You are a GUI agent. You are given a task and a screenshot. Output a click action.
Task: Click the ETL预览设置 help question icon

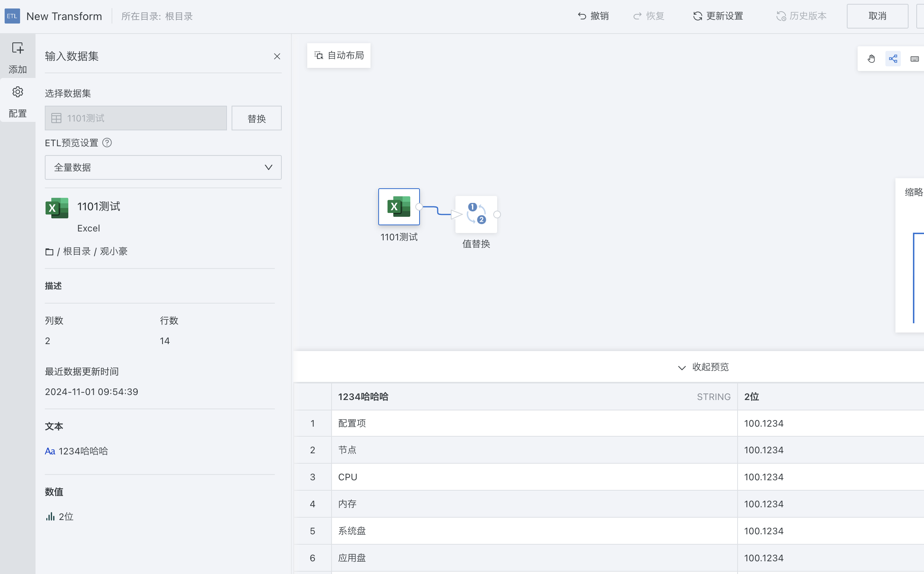[107, 143]
